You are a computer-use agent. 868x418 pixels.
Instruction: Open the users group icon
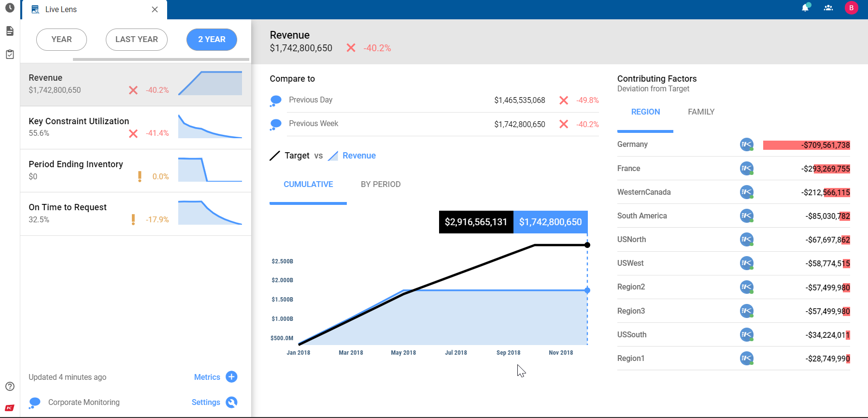point(828,8)
